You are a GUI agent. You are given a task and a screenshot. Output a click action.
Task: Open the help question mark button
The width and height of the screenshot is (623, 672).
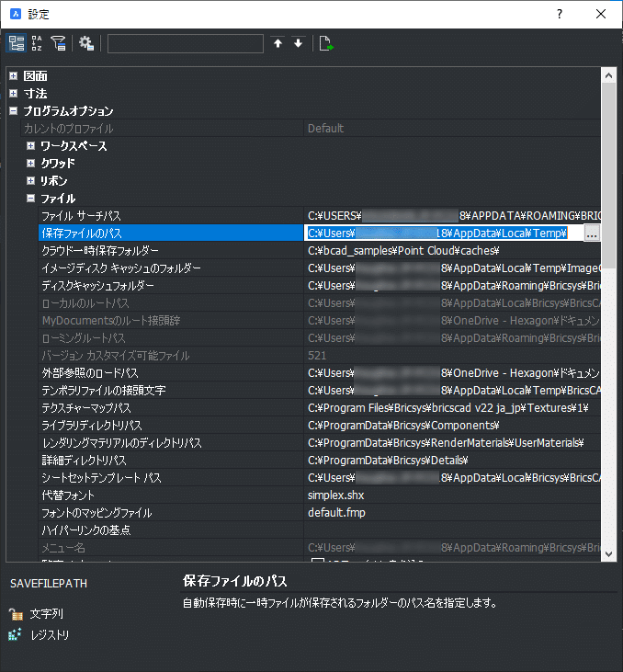click(560, 14)
